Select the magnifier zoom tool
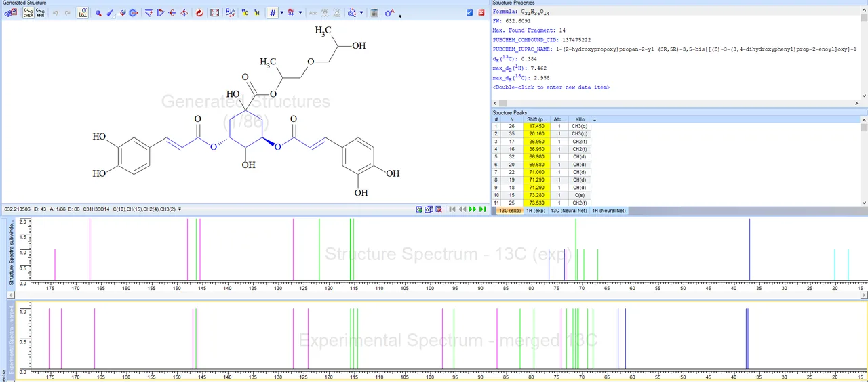The image size is (868, 382). (98, 13)
